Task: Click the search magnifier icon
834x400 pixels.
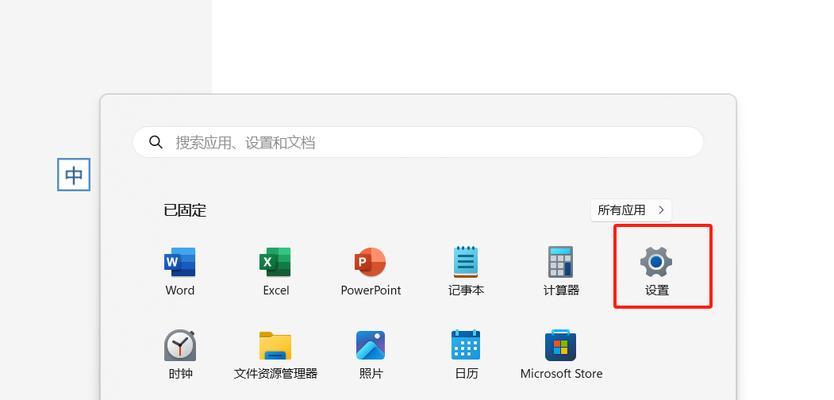Action: pos(156,142)
